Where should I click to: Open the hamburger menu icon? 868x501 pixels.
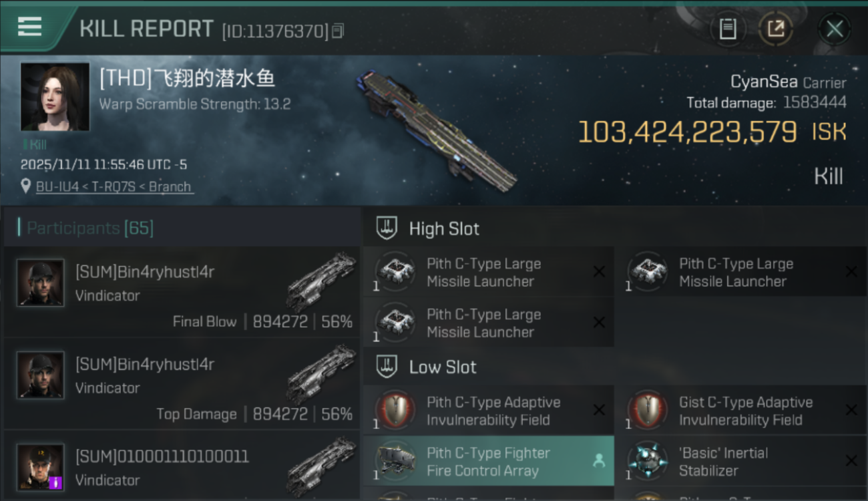(29, 26)
